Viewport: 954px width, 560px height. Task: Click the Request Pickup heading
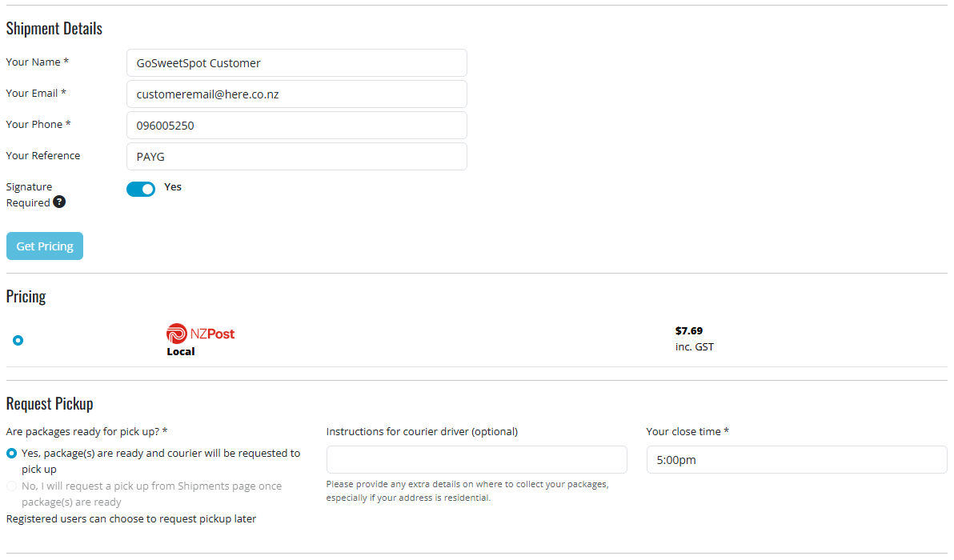[x=50, y=403]
